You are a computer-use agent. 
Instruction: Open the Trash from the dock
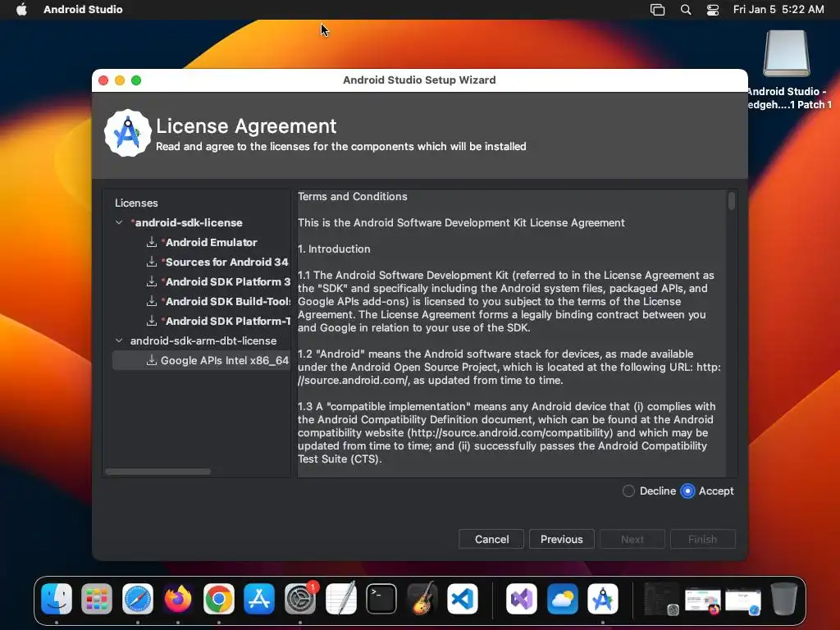(x=783, y=598)
